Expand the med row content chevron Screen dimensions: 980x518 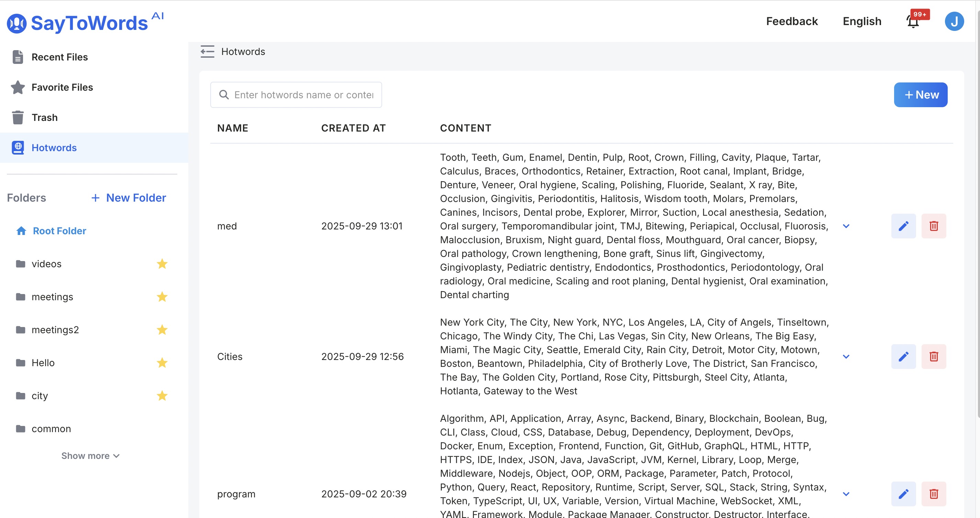click(x=846, y=226)
